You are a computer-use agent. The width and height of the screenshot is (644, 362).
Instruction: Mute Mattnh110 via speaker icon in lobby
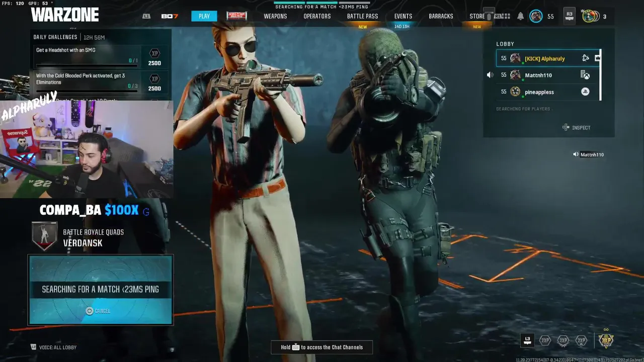(x=490, y=75)
